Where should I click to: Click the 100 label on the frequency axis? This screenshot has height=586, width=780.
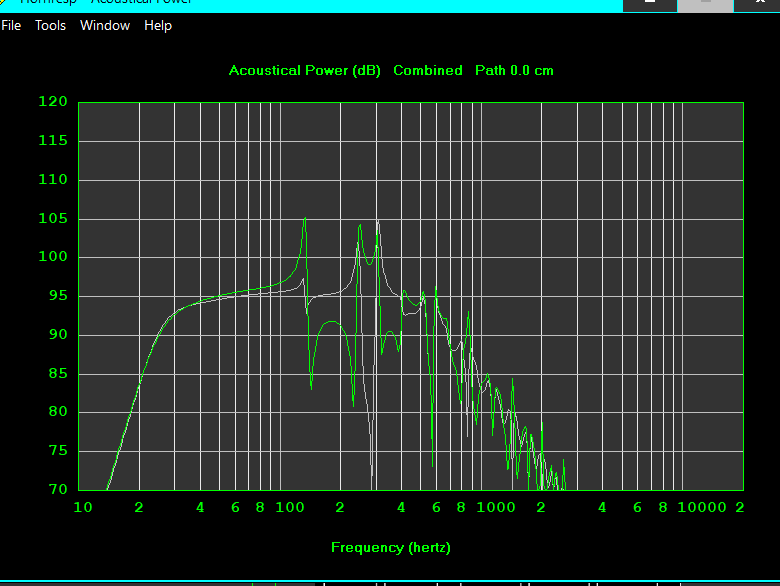tap(290, 507)
